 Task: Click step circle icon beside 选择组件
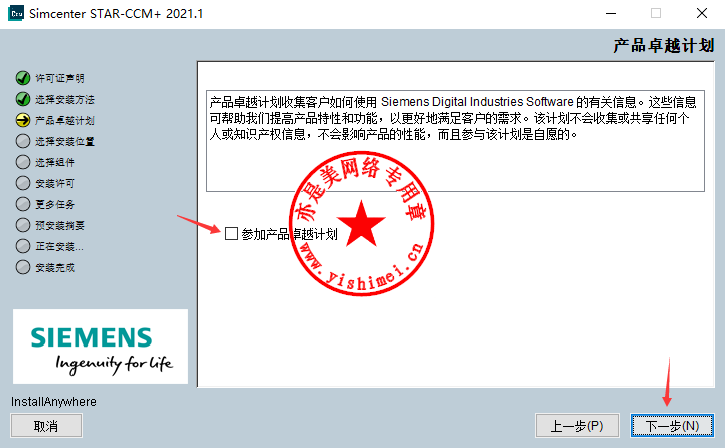(x=23, y=162)
